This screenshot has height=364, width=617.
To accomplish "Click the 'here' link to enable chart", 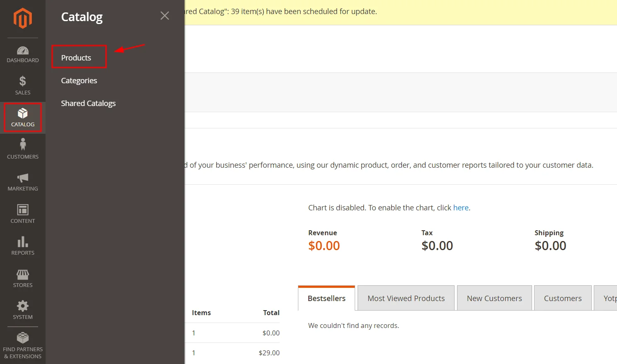I will [460, 207].
